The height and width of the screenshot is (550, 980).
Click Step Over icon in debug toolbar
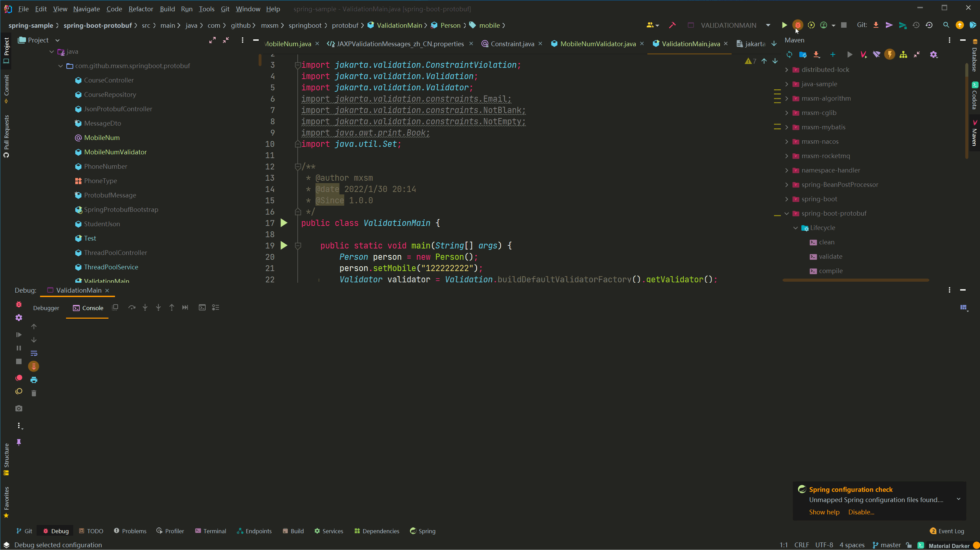(132, 308)
